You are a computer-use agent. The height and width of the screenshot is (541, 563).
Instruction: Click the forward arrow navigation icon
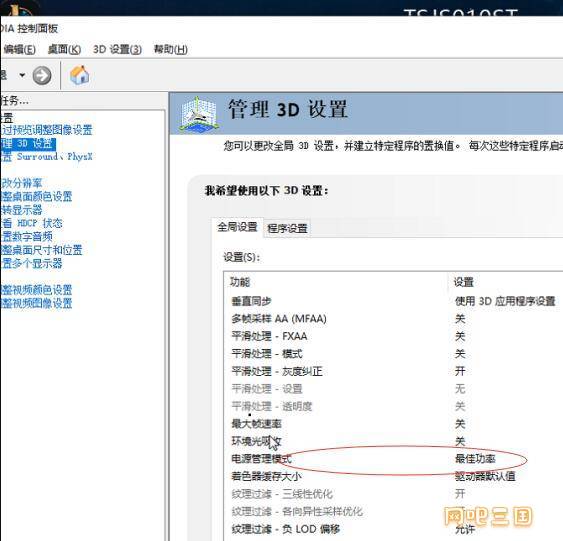[x=42, y=75]
